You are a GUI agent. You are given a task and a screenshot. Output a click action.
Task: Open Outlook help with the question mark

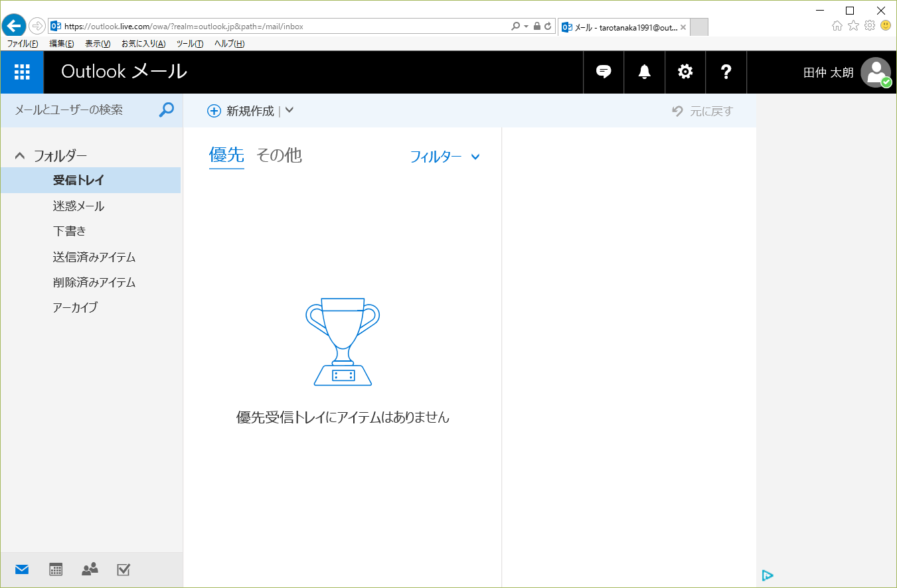pos(726,72)
